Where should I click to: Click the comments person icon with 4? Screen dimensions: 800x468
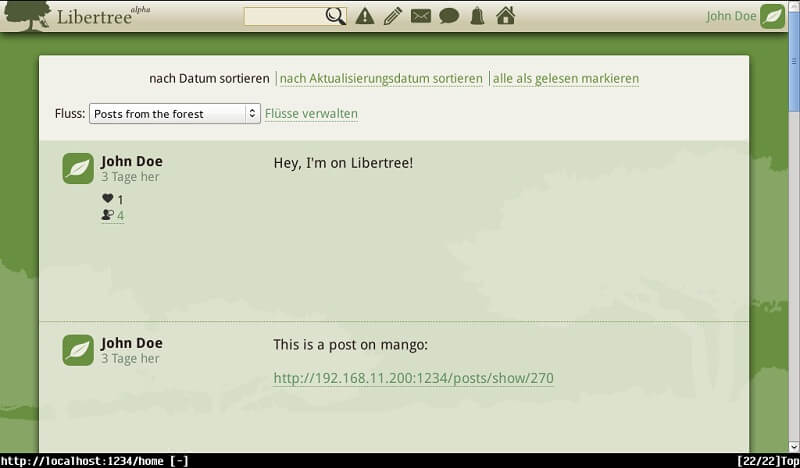pos(107,215)
